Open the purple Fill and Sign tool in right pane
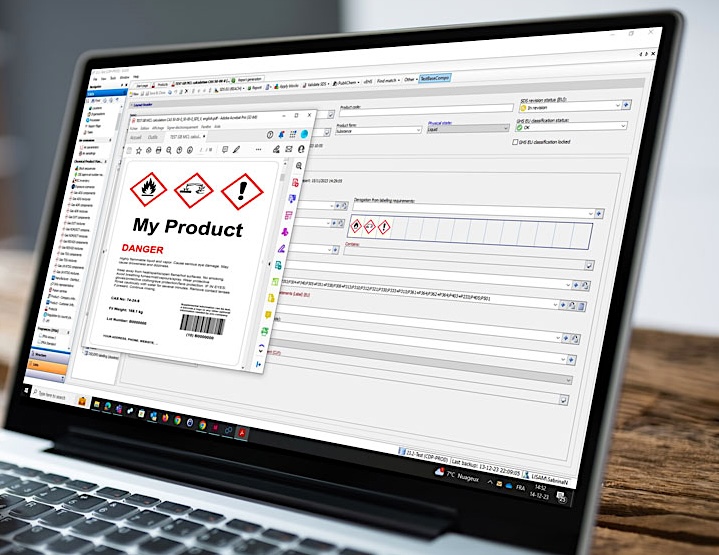The width and height of the screenshot is (719, 555). point(282,249)
